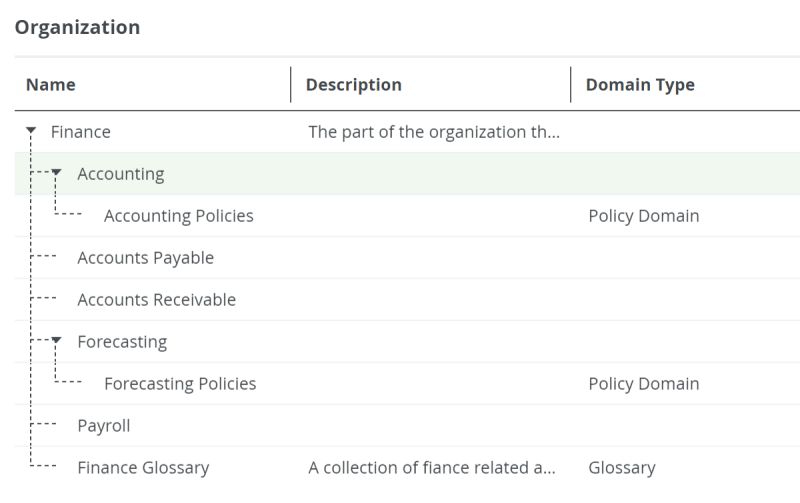Select Accounts Payable item
This screenshot has width=800, height=503.
tap(146, 258)
